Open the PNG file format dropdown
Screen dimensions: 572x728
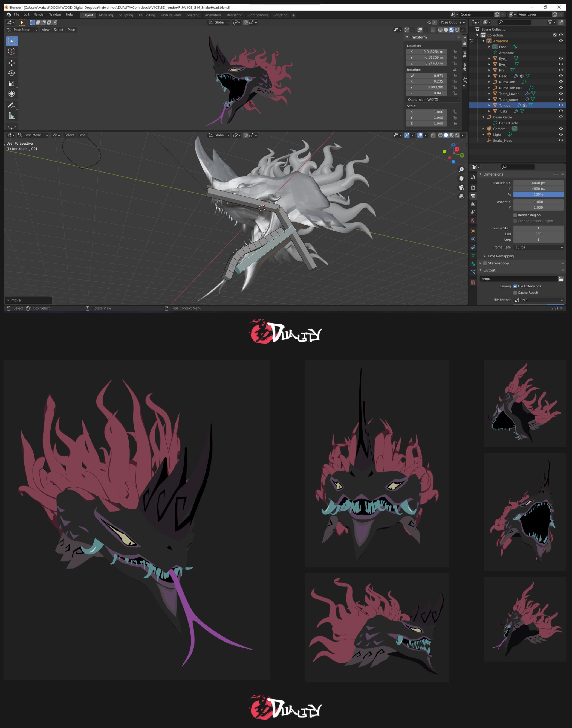pyautogui.click(x=538, y=300)
